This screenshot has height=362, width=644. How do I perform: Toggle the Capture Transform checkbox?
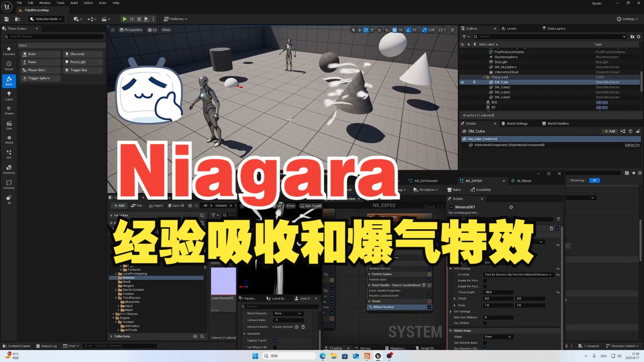point(275,341)
